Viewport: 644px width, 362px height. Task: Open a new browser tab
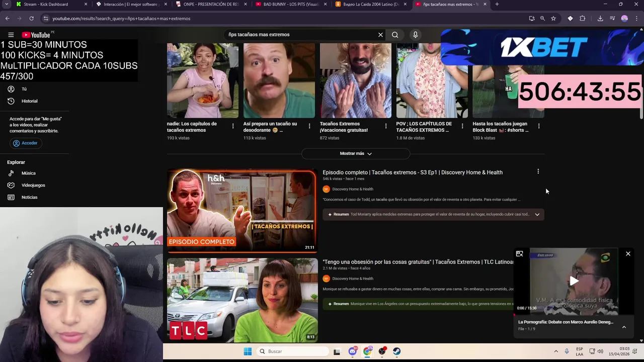click(497, 4)
